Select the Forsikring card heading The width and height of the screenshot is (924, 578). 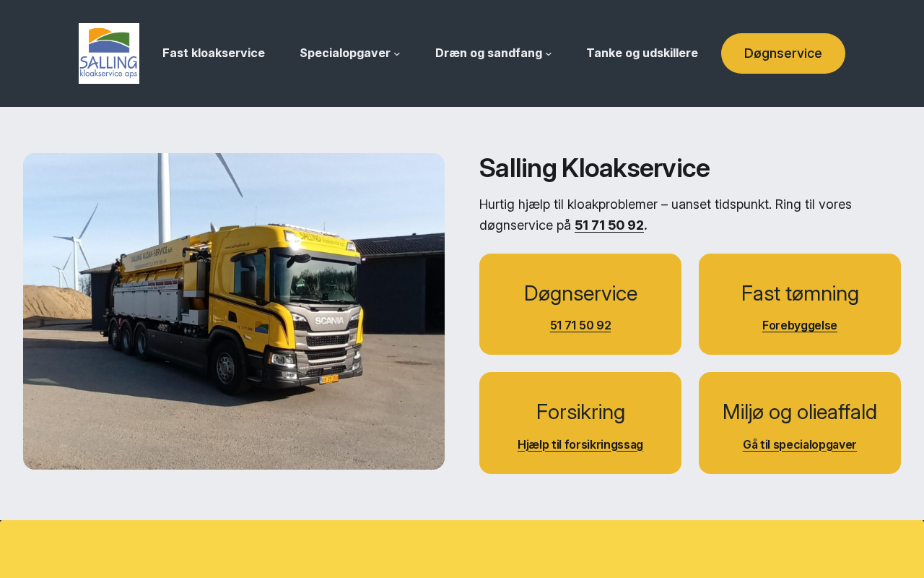click(580, 412)
